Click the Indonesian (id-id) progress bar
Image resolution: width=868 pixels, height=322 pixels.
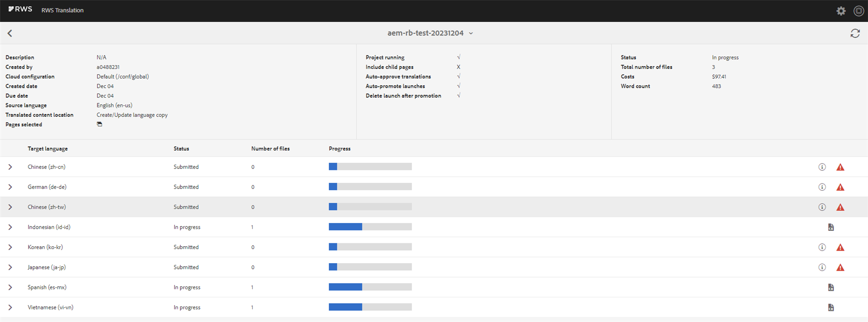[370, 227]
